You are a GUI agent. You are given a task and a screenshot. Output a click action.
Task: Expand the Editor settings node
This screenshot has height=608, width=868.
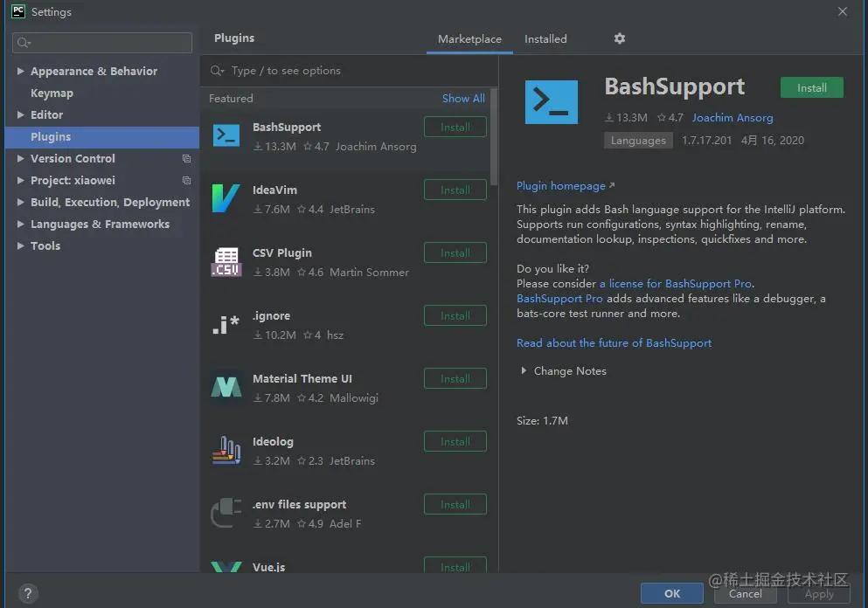[x=20, y=114]
